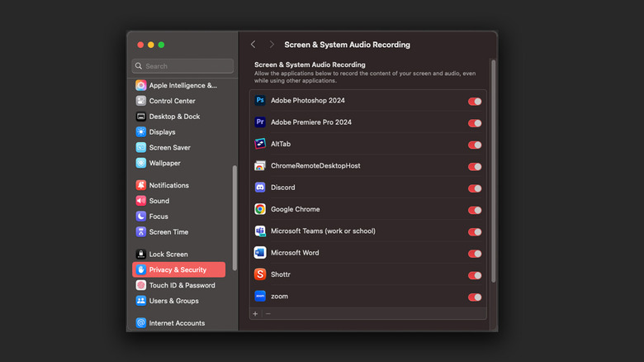Select Notifications in the sidebar
This screenshot has height=362, width=644.
click(168, 185)
